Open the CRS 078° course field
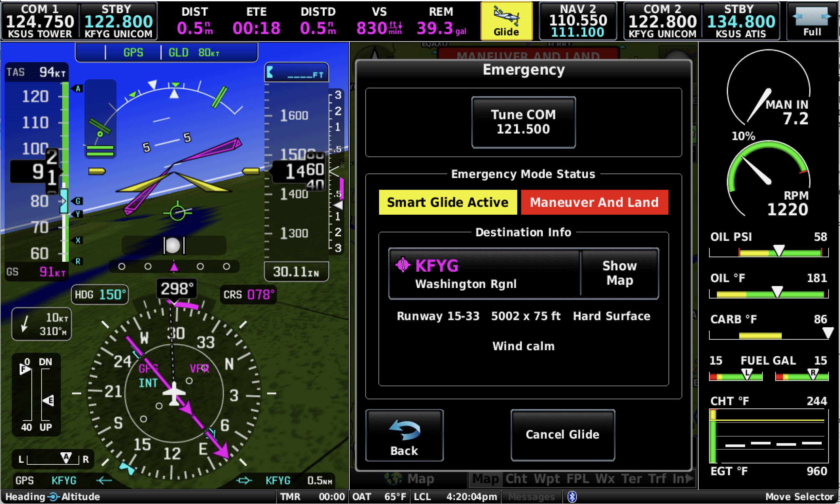 point(249,295)
